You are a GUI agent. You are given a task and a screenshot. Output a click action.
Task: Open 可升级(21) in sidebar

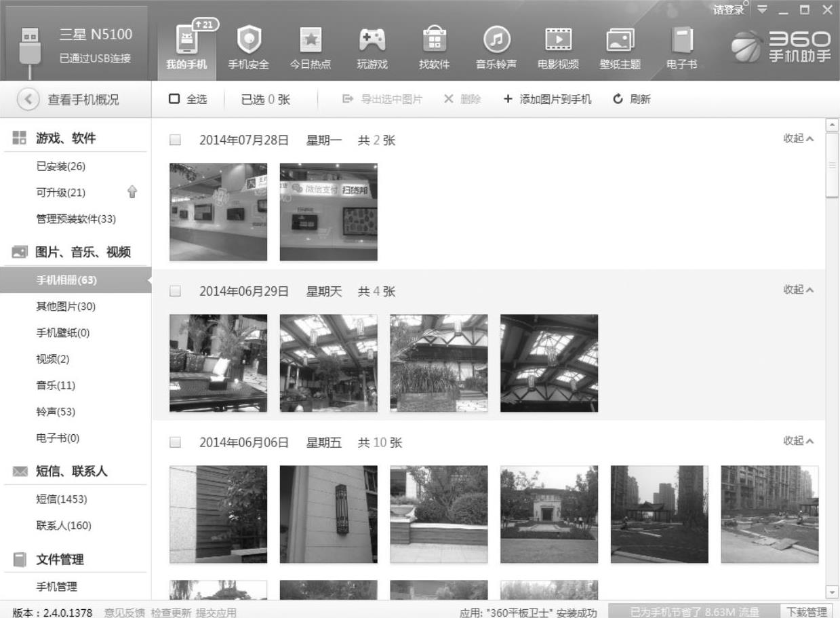(x=60, y=193)
